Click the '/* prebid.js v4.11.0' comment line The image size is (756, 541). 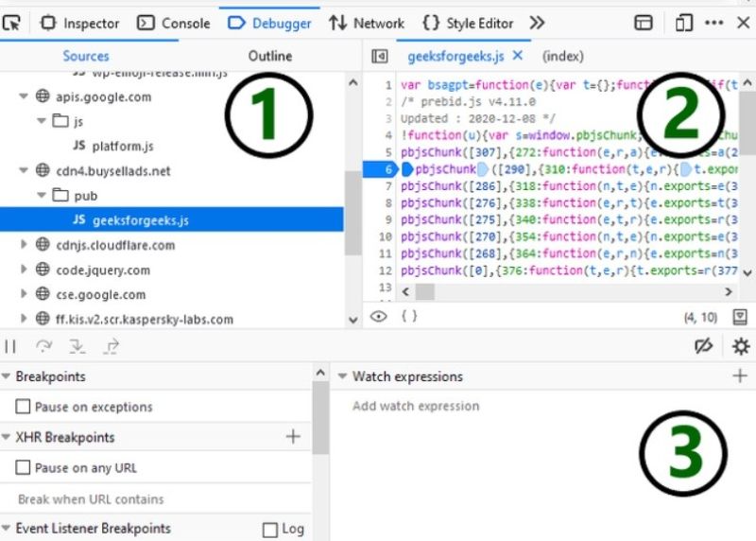(468, 102)
